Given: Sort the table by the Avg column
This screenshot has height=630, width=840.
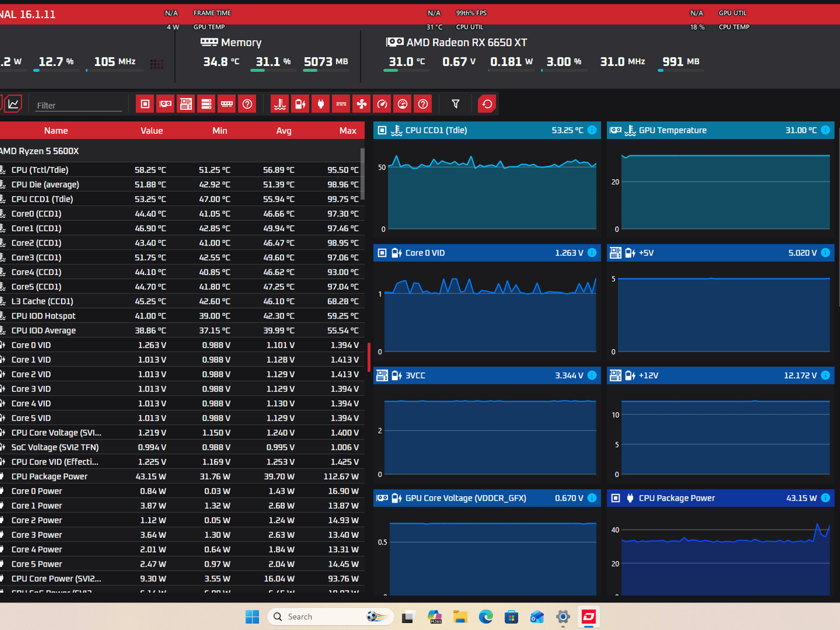Looking at the screenshot, I should tap(284, 130).
